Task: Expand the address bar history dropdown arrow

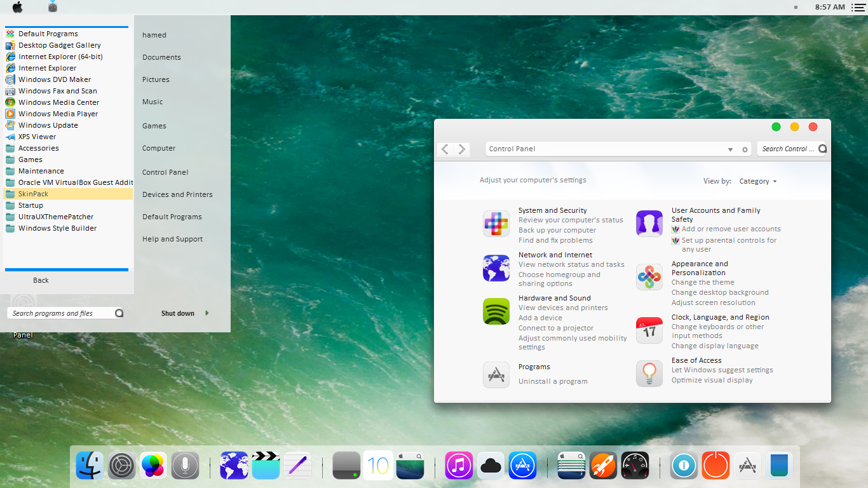Action: pyautogui.click(x=730, y=149)
